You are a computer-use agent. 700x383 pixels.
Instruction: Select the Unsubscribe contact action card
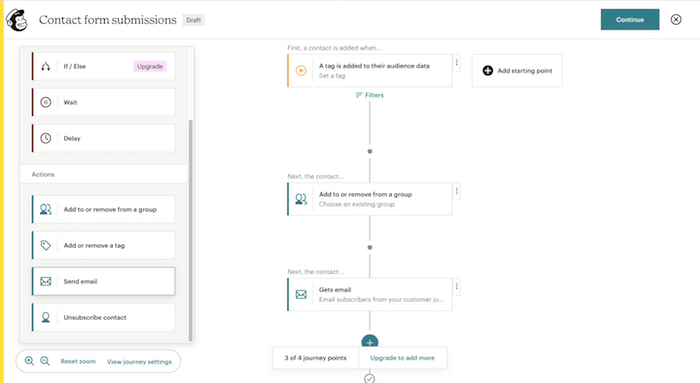pyautogui.click(x=103, y=317)
